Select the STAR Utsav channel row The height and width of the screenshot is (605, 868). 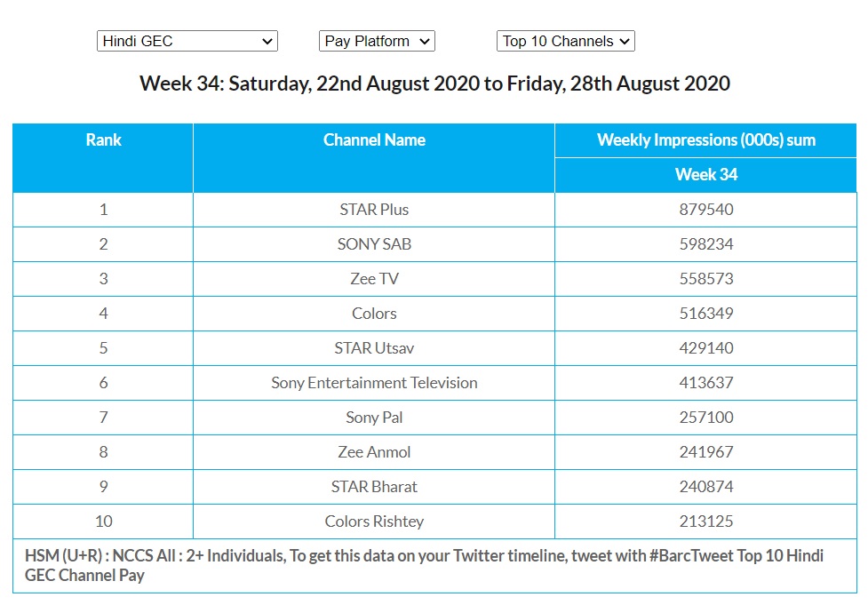tap(374, 348)
